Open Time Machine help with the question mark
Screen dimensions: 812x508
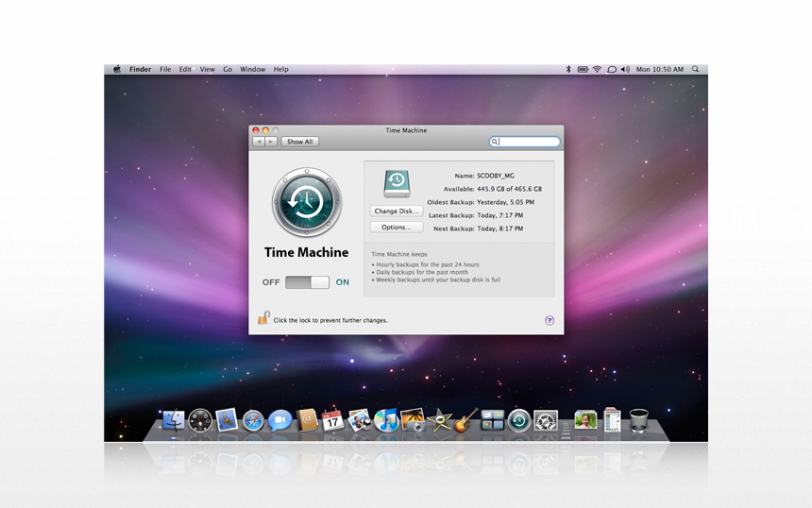[x=550, y=320]
